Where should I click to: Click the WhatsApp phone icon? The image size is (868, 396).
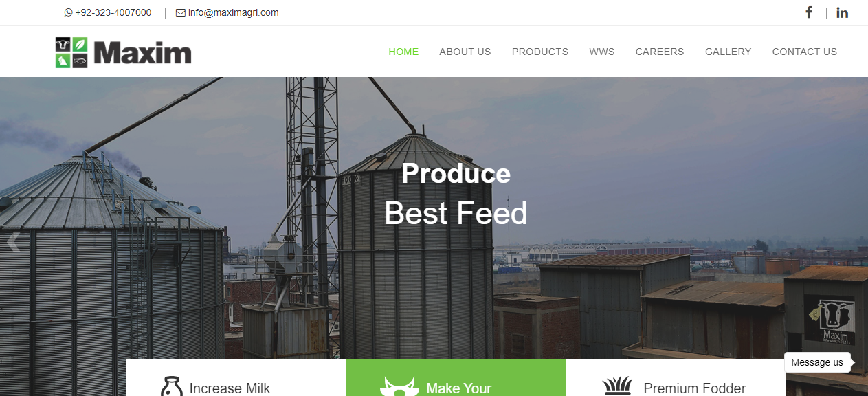tap(68, 12)
